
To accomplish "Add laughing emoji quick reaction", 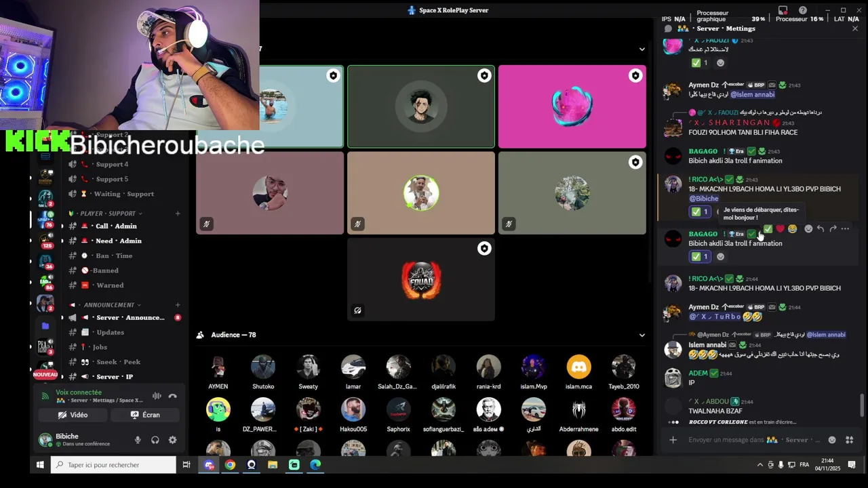I will point(792,229).
